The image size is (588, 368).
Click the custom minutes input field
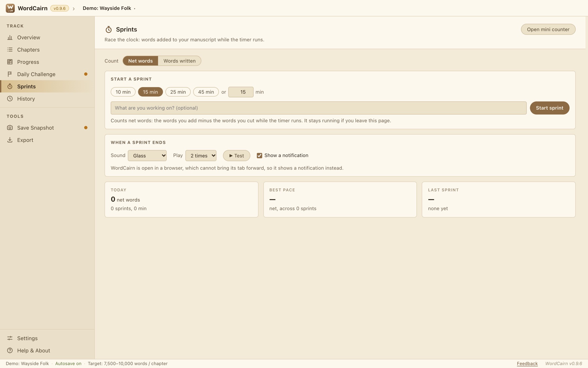click(241, 92)
